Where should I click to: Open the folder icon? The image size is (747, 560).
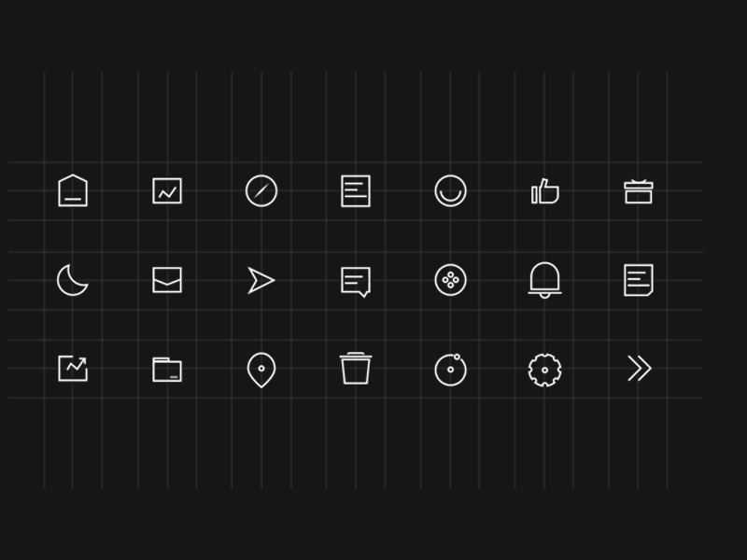tap(167, 370)
